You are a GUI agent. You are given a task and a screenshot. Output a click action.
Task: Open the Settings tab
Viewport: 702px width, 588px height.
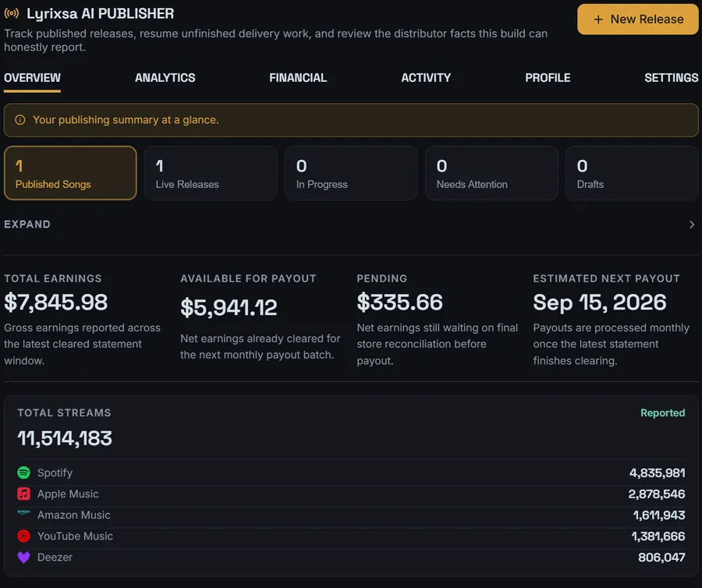(x=672, y=78)
